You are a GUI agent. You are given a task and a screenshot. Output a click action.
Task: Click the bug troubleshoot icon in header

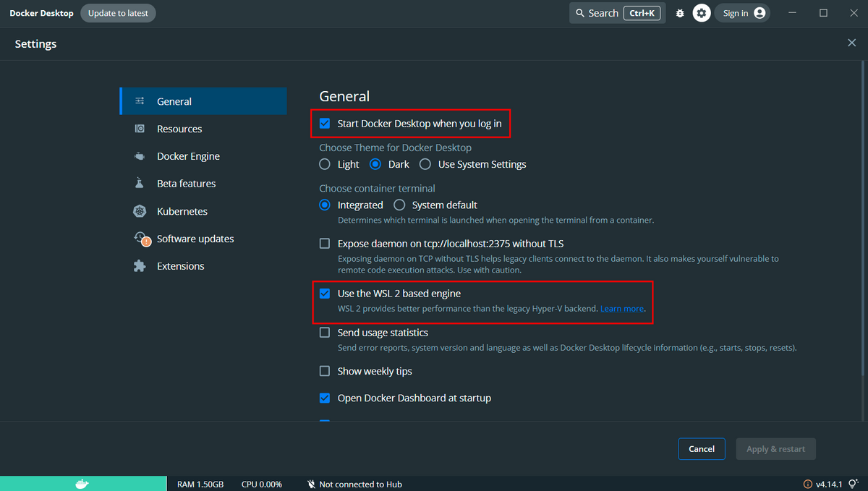click(x=680, y=13)
